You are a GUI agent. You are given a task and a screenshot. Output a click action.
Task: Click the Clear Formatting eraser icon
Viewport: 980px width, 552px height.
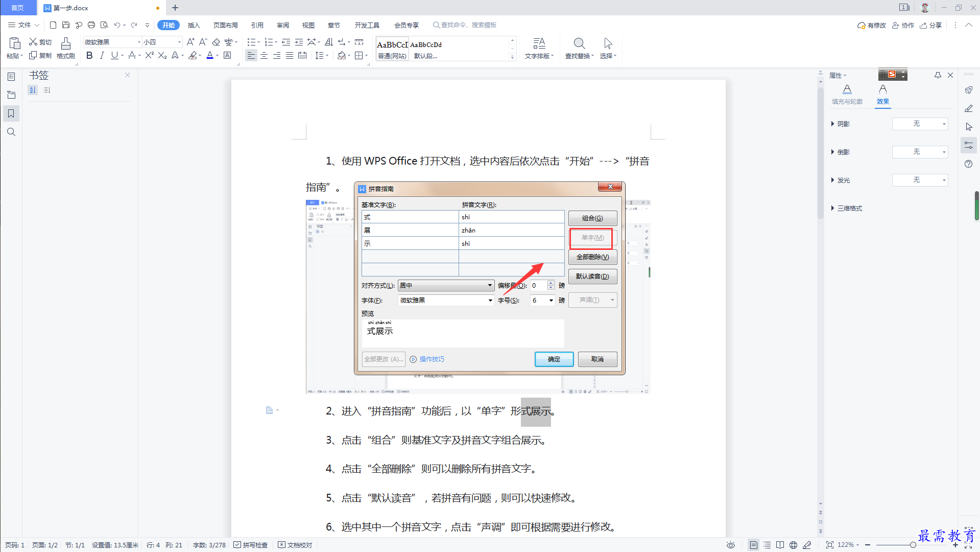(x=216, y=42)
